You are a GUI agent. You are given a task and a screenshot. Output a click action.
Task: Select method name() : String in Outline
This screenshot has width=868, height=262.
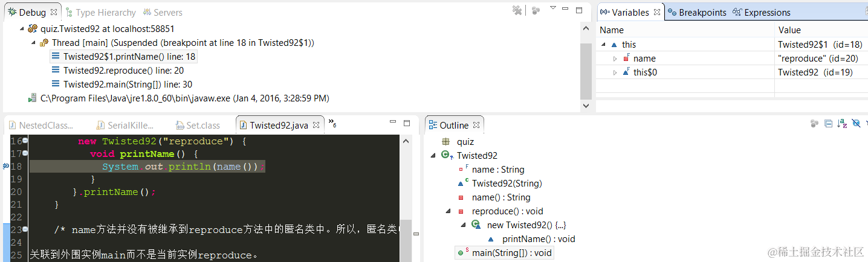click(x=494, y=197)
